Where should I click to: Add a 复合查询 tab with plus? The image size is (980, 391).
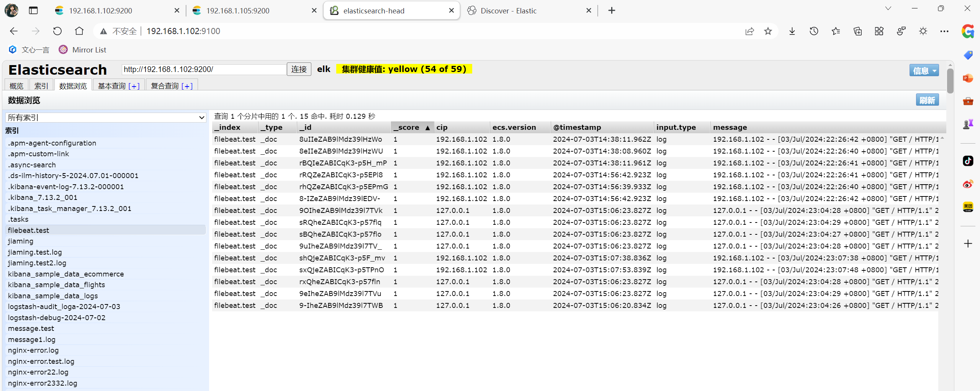[x=187, y=86]
